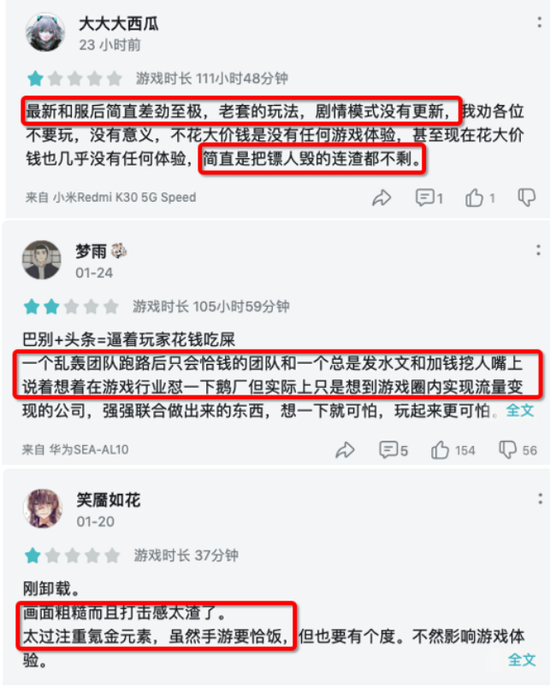550x687 pixels.
Task: Share 梦雨's review with arrow icon
Action: pyautogui.click(x=345, y=450)
